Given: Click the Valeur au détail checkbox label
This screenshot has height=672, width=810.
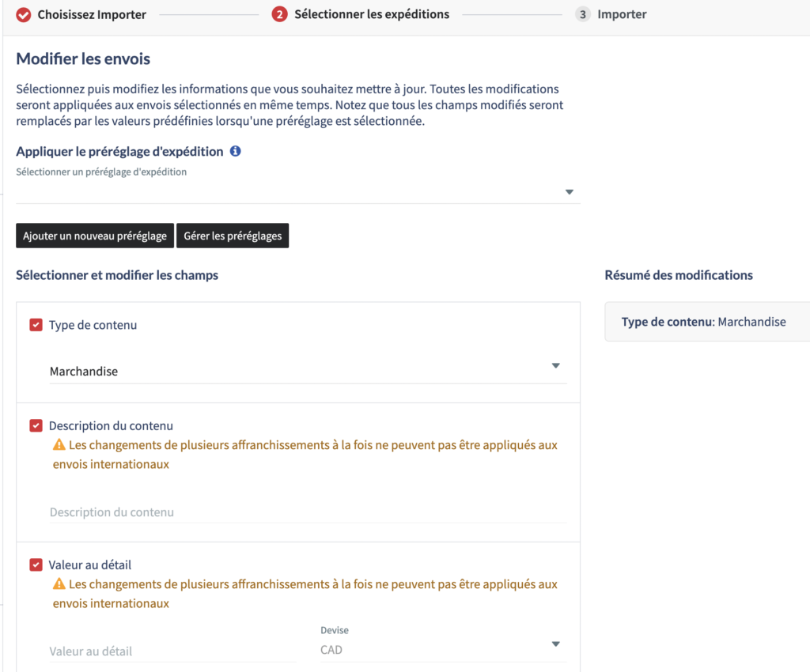Looking at the screenshot, I should [x=90, y=564].
